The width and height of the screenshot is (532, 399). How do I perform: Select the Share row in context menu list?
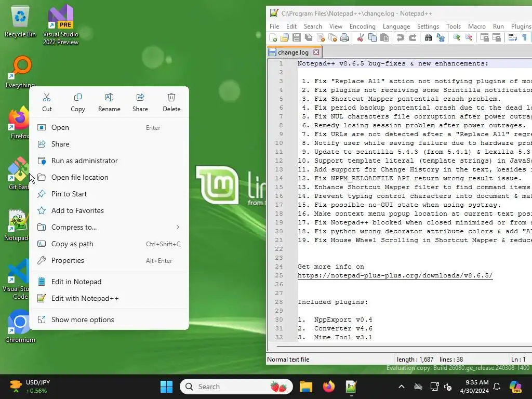pyautogui.click(x=109, y=144)
